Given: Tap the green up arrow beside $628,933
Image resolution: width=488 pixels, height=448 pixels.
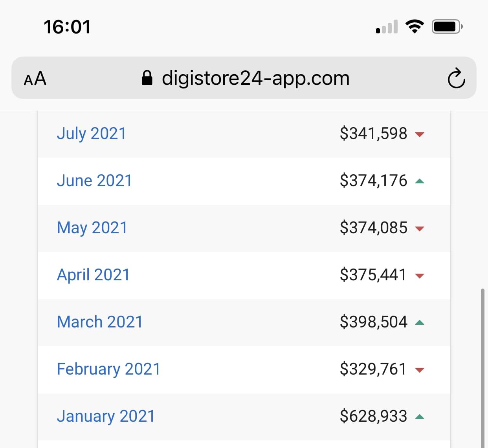Looking at the screenshot, I should click(x=420, y=417).
